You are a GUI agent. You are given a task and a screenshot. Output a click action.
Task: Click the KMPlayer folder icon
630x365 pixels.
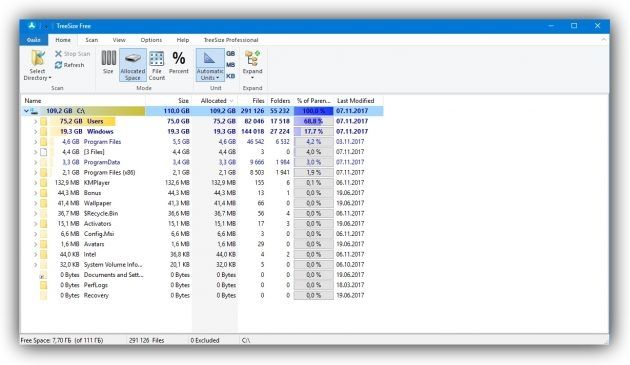pyautogui.click(x=43, y=183)
